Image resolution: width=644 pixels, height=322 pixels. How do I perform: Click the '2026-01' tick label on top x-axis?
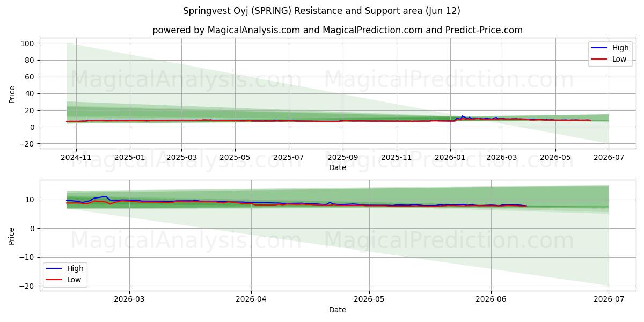tap(450, 157)
